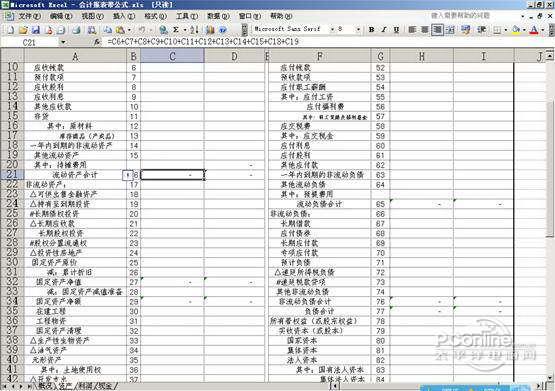This screenshot has width=555, height=391.
Task: Sort ascending with the A-Z icon
Action: click(x=194, y=30)
